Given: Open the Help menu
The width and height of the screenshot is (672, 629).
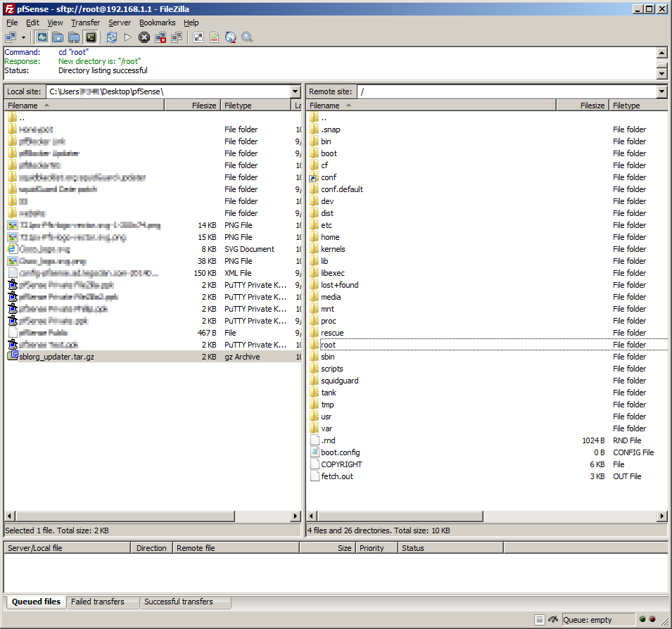Looking at the screenshot, I should pos(191,23).
